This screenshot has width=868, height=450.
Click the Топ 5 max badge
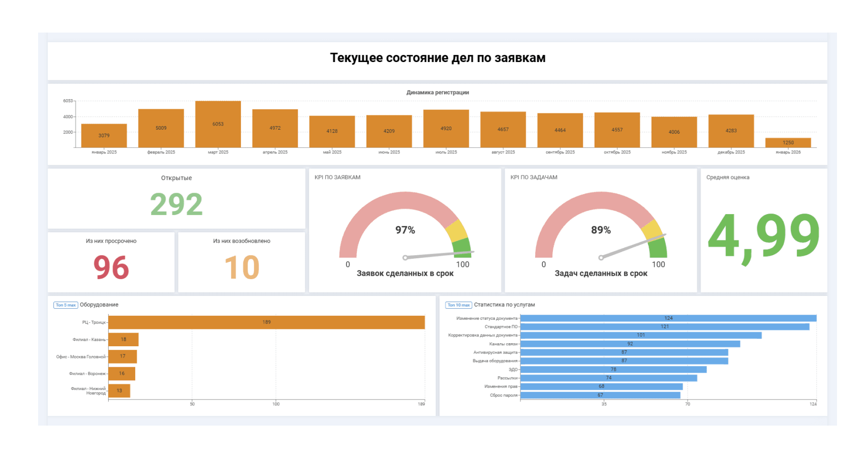click(66, 305)
